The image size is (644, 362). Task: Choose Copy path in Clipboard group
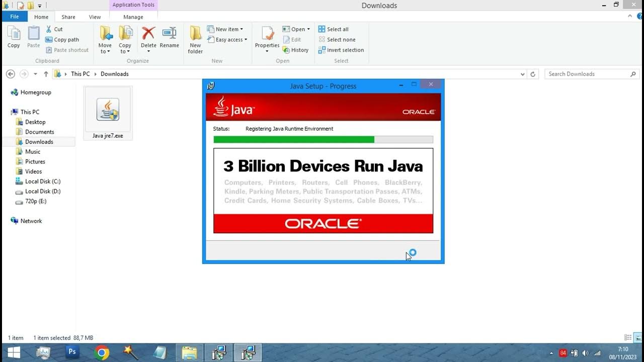[x=62, y=40]
